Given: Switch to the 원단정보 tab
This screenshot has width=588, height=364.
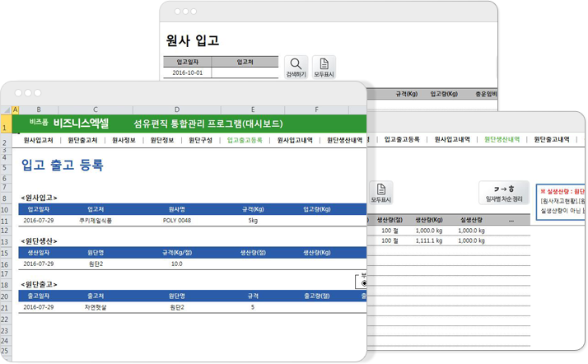Looking at the screenshot, I should tap(162, 140).
